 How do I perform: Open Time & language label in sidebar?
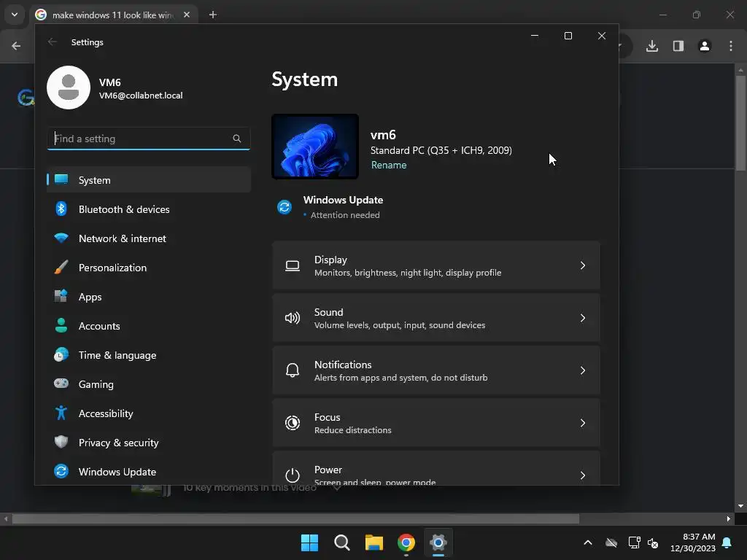(117, 355)
